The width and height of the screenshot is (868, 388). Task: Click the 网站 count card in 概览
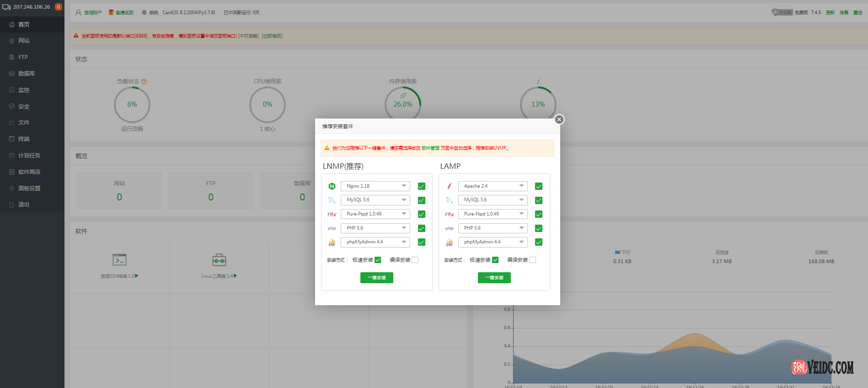119,191
